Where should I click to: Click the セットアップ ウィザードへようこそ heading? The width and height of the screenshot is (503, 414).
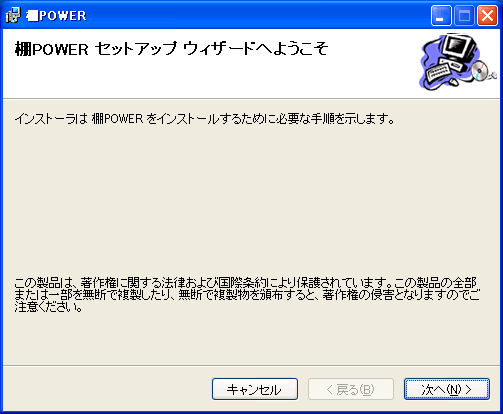[x=171, y=49]
